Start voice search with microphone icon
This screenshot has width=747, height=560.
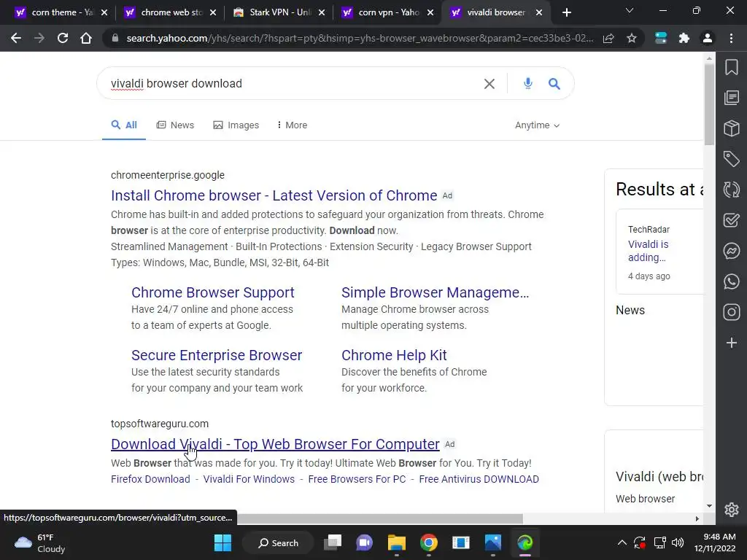528,83
